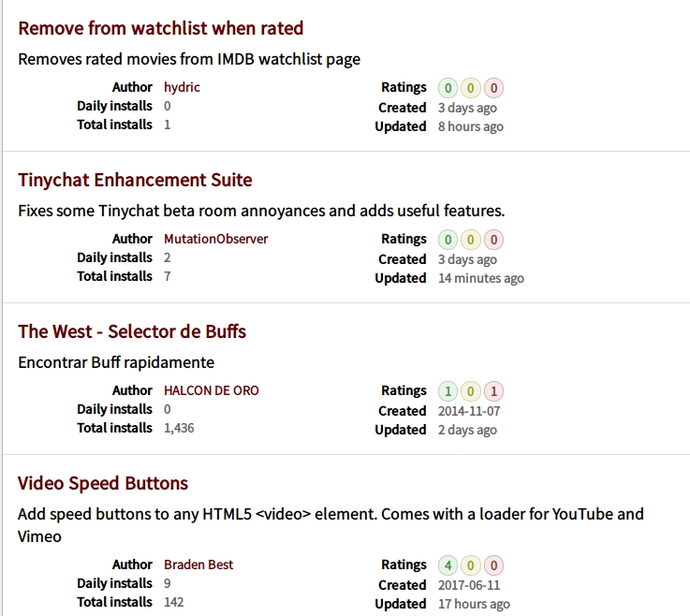Screen dimensions: 690x616
Task: Click yellow OK-rating badge for Tinychat Enhancement Suite
Action: [x=471, y=240]
